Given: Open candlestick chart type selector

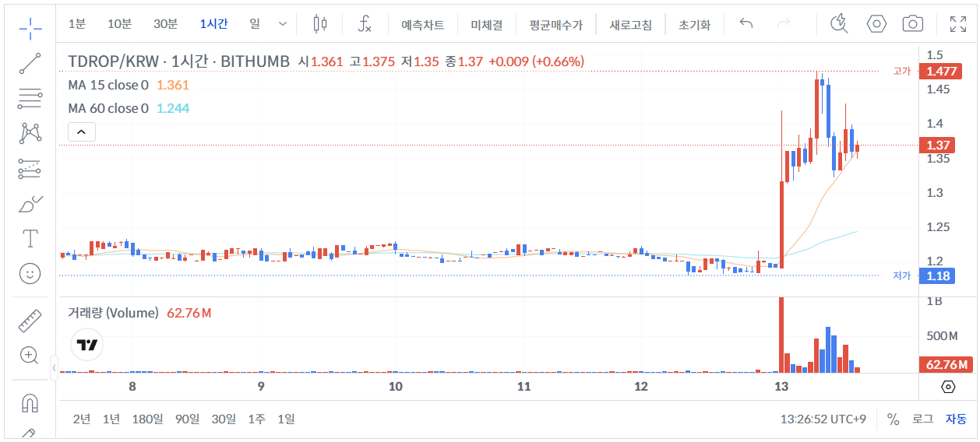Looking at the screenshot, I should coord(320,24).
